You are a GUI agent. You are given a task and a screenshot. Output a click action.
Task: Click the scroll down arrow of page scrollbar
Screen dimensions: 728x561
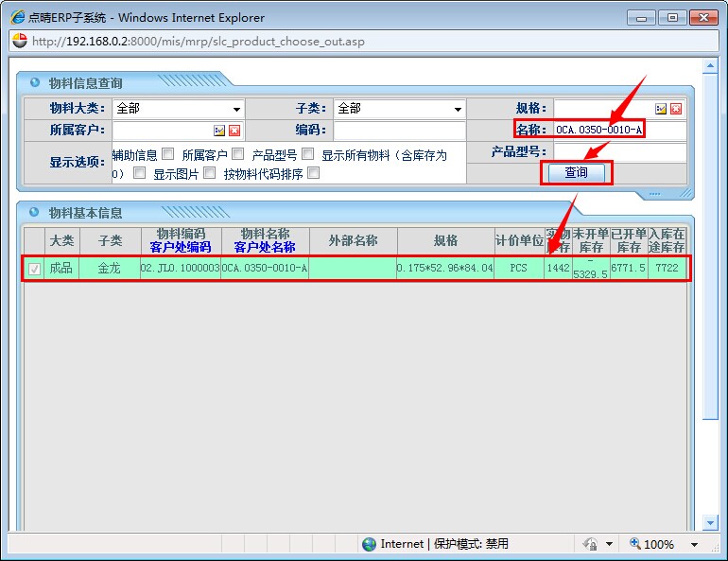[710, 523]
